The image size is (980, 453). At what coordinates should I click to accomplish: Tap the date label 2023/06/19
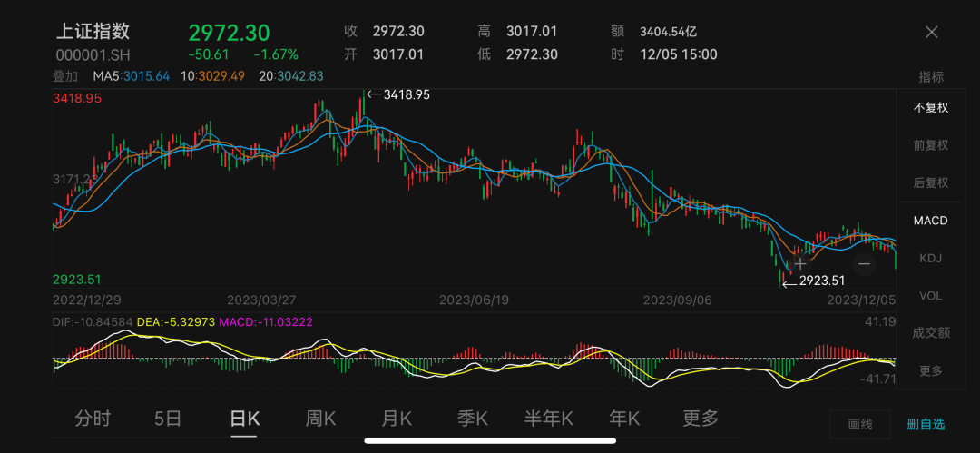pyautogui.click(x=475, y=300)
